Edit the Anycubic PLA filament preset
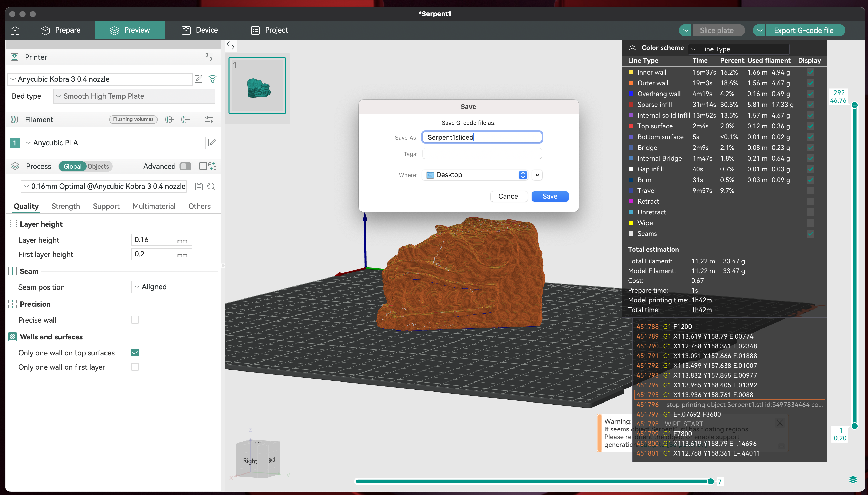The height and width of the screenshot is (495, 868). [x=212, y=143]
